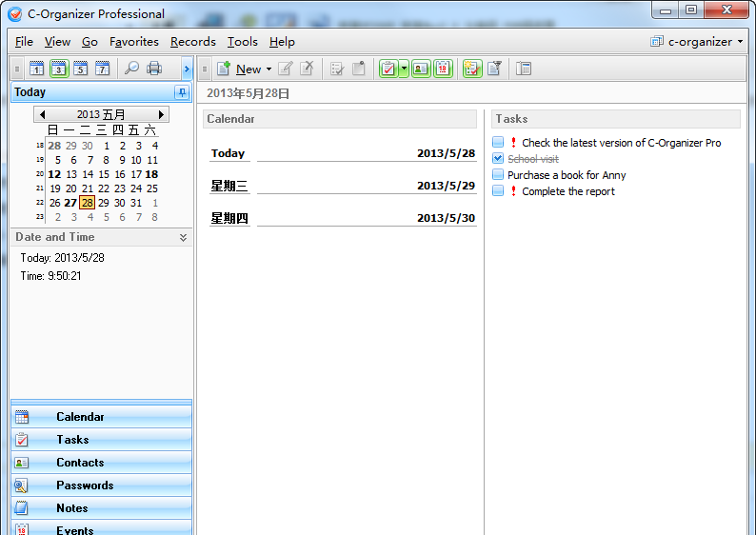Toggle the events display toolbar icon
This screenshot has height=535, width=756.
pos(443,69)
